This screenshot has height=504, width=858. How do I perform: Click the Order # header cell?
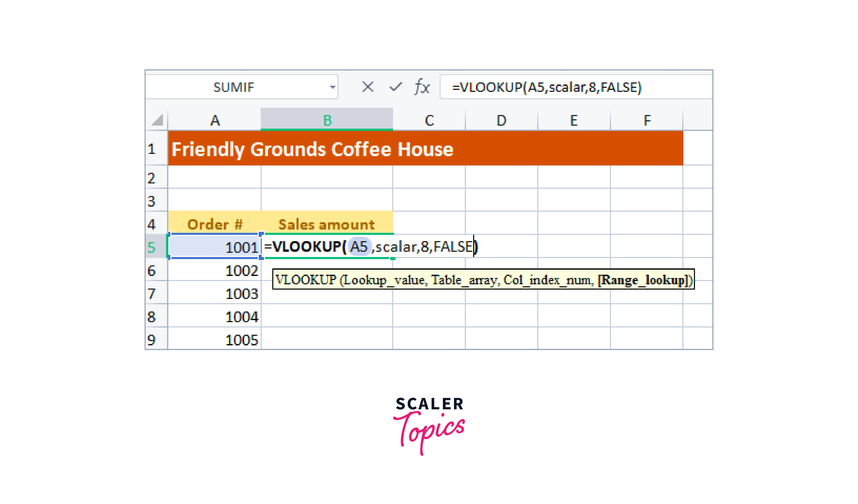(215, 224)
